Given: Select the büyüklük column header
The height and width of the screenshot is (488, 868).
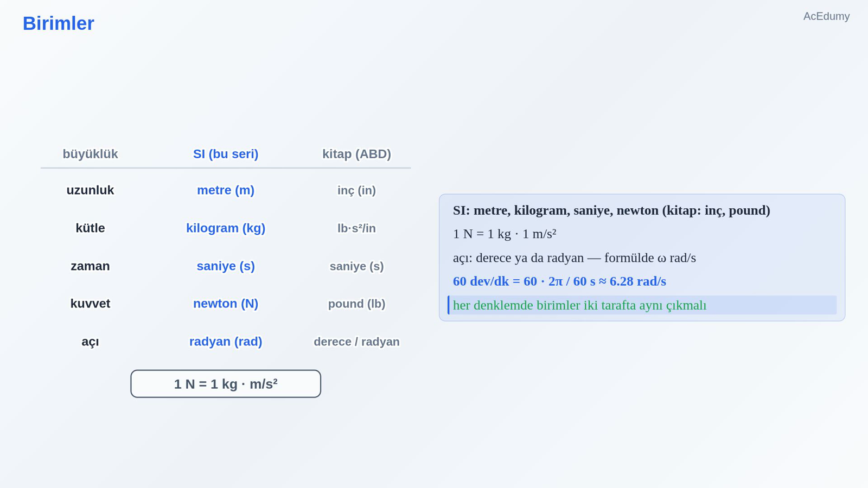Looking at the screenshot, I should [90, 154].
